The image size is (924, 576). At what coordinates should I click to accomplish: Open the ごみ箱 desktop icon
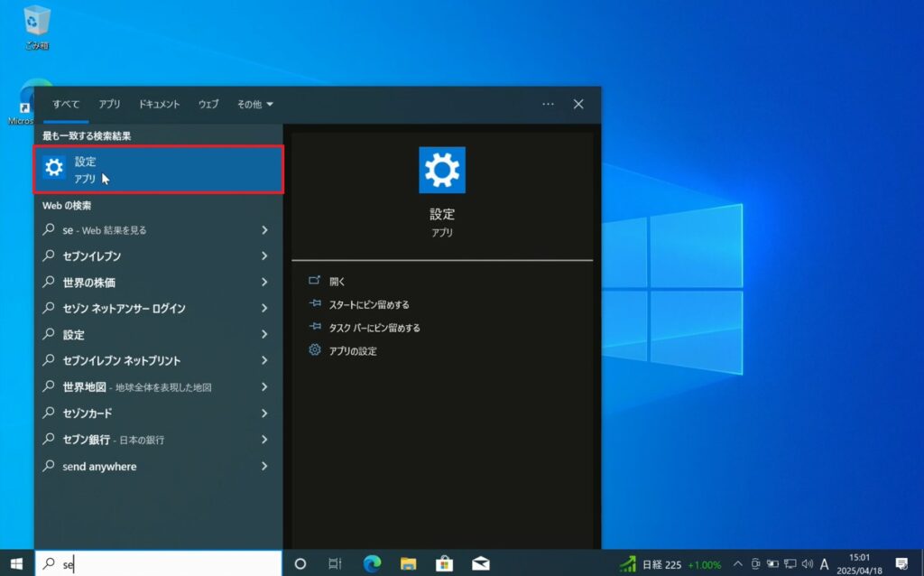[37, 25]
